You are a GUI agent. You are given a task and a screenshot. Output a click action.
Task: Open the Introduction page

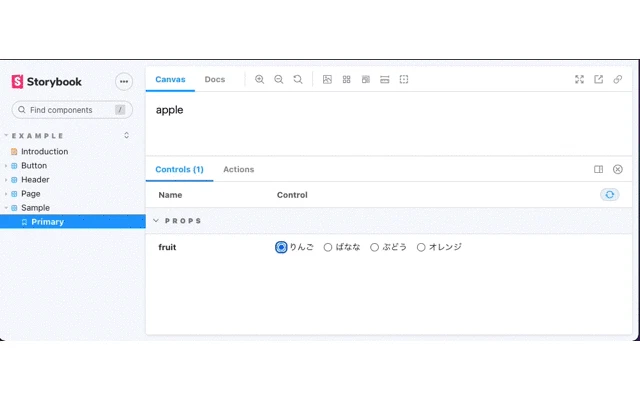click(x=44, y=151)
